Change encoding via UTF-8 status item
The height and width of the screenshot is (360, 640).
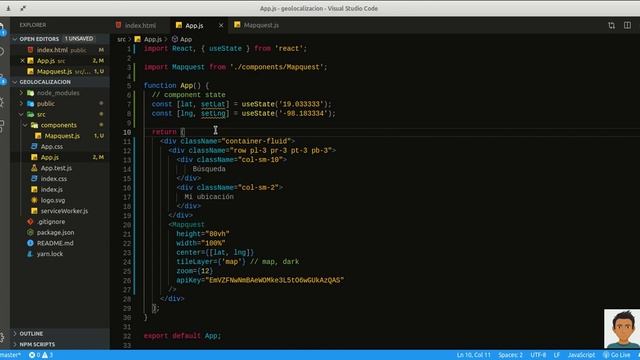click(x=538, y=355)
